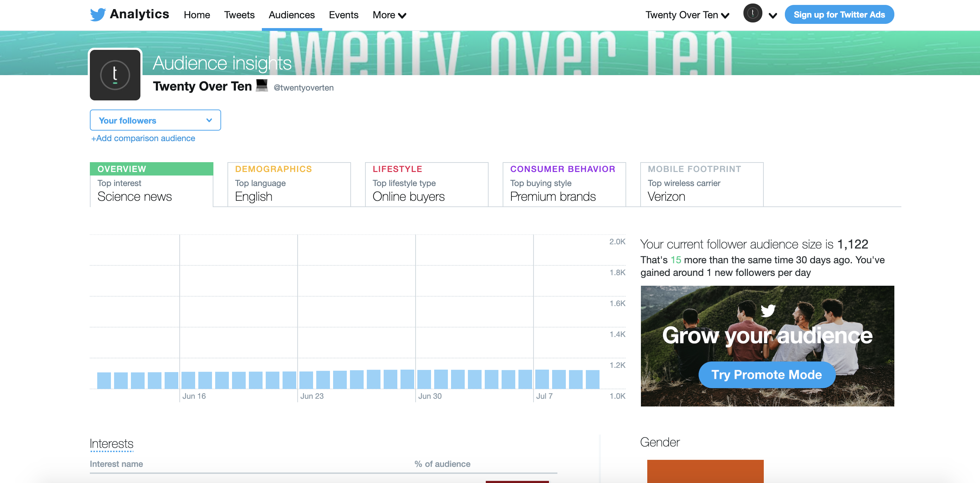
Task: Switch to the Events tab
Action: 343,15
